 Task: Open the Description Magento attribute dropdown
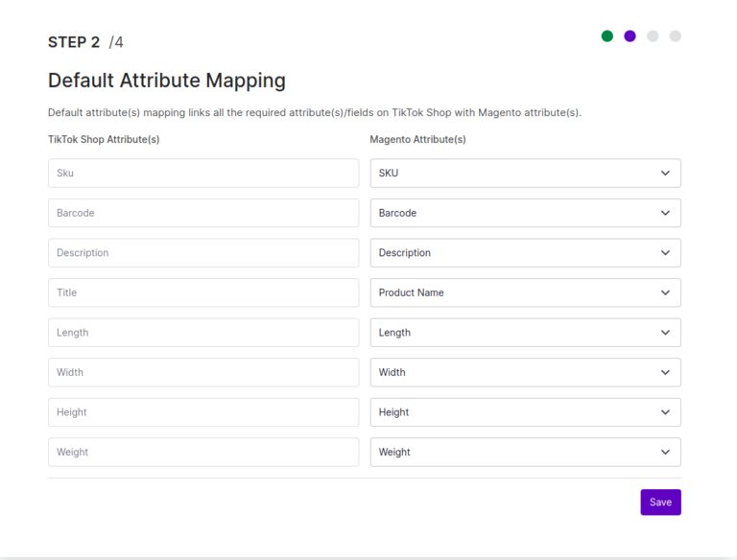click(526, 253)
